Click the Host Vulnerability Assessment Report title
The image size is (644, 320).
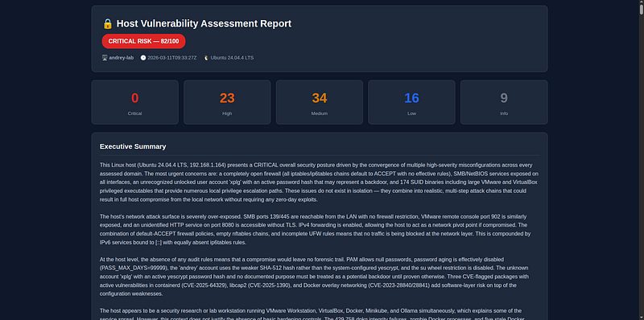(204, 24)
